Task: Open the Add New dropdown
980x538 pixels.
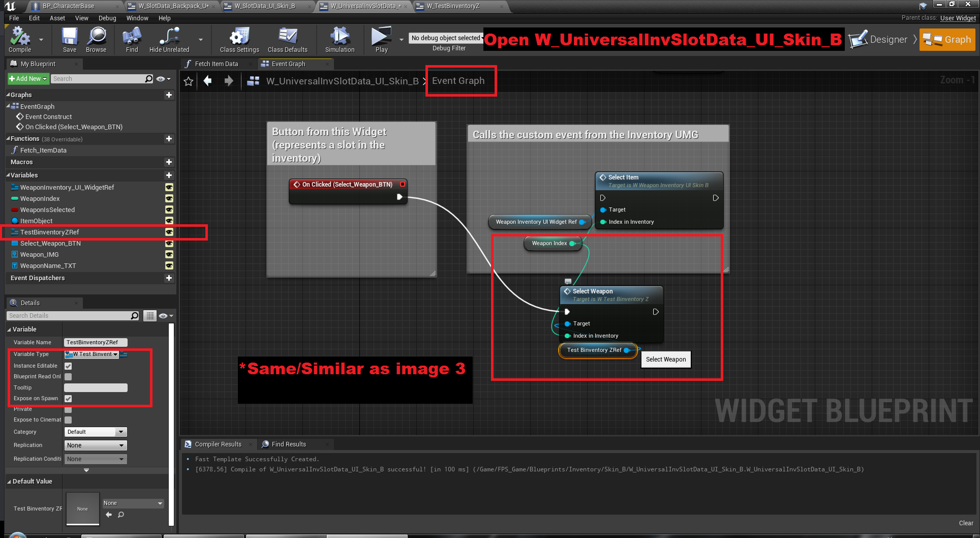Action: (28, 79)
